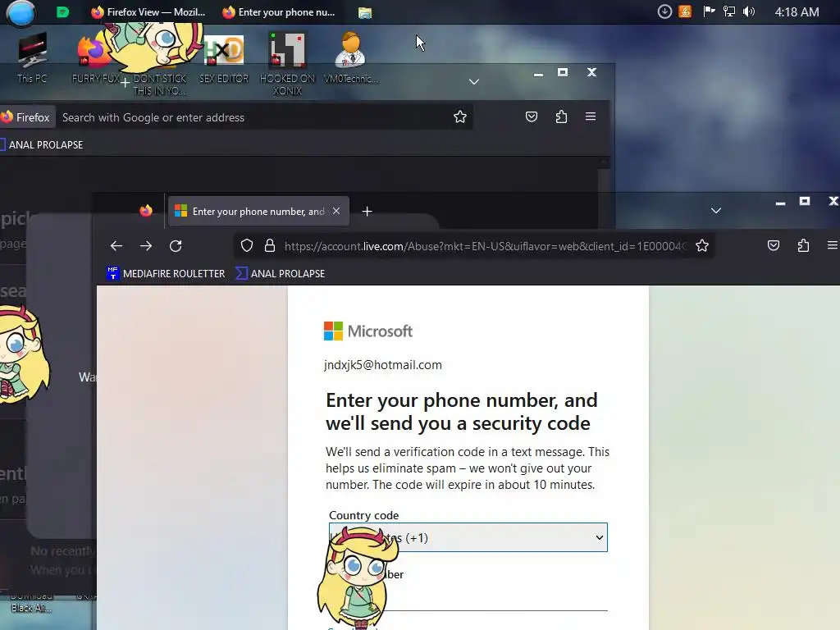Open the HOOKED ON XONIX desktop shortcut
Viewport: 840px width, 630px height.
(288, 63)
